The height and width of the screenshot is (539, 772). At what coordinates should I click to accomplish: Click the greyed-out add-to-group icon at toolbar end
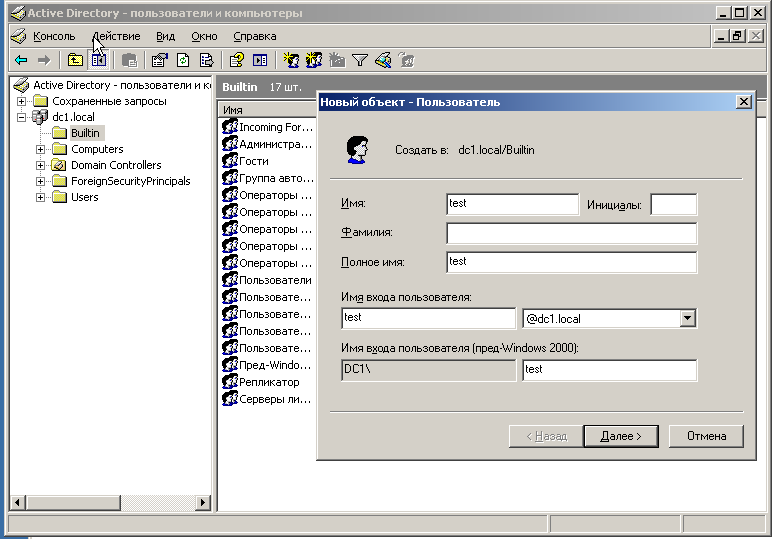407,60
